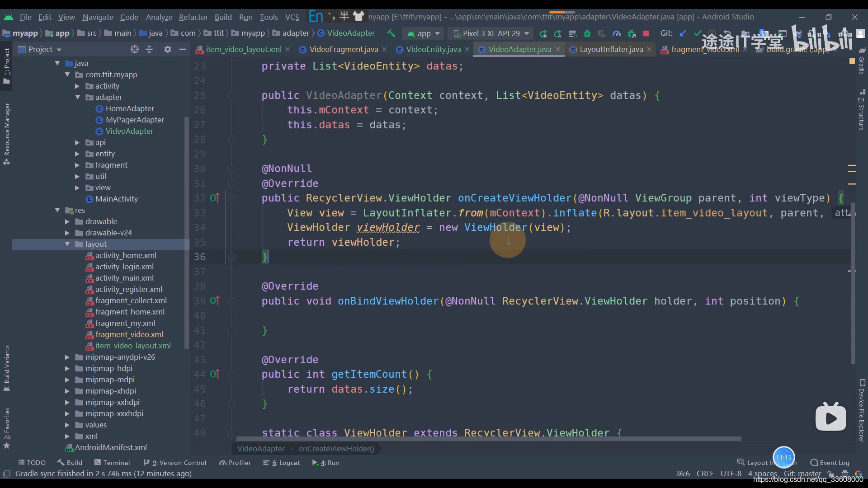Expand the activity package folder

(77, 86)
